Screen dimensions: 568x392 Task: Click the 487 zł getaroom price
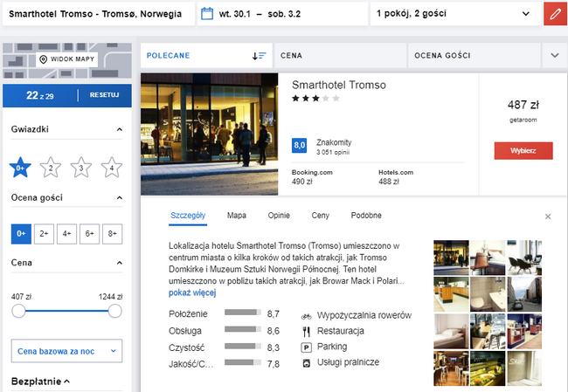523,110
